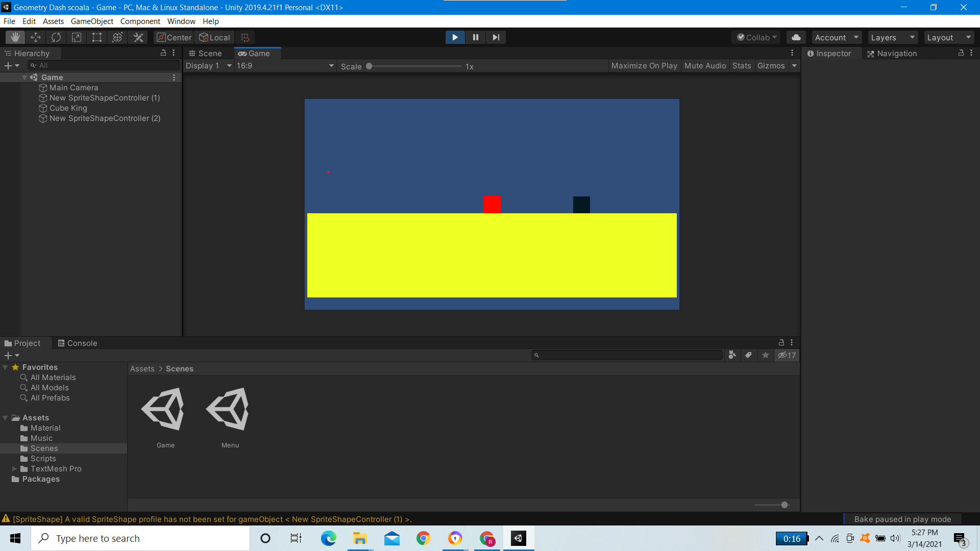Click the Play button
The image size is (980, 551).
point(455,37)
